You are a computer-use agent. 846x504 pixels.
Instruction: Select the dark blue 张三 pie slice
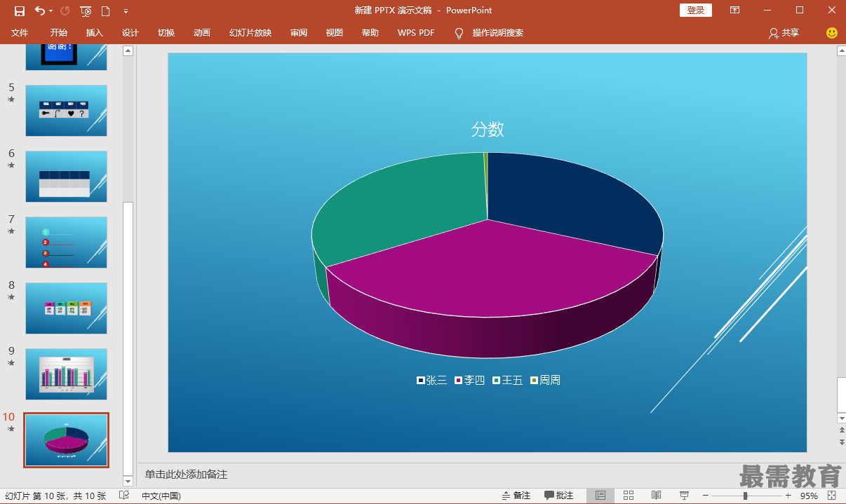[568, 200]
